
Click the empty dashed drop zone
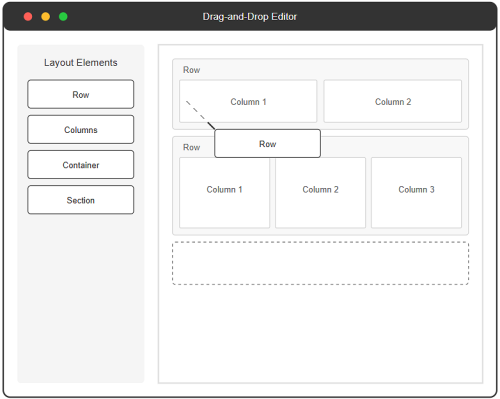pos(320,263)
